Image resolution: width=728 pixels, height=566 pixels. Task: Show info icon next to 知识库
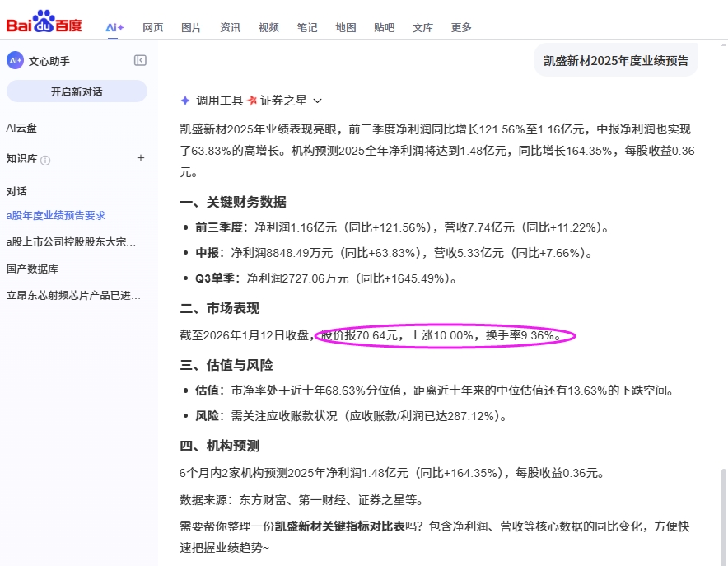[45, 160]
